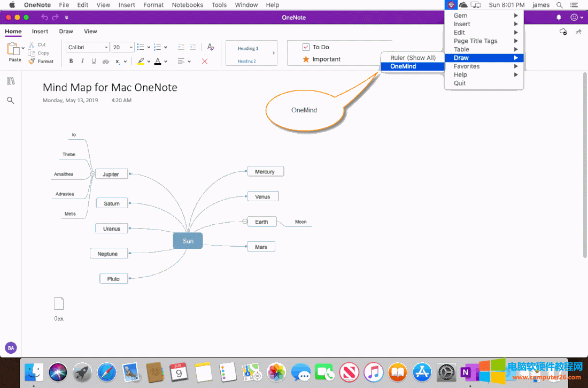This screenshot has width=588, height=388.
Task: Click the Paste clipboard icon
Action: [14, 50]
